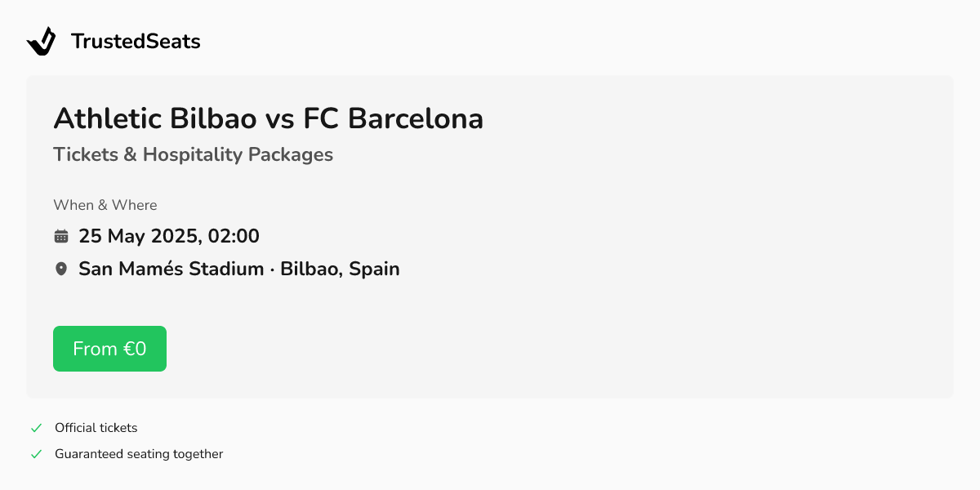Click the €0 price inside the green button
The width and height of the screenshot is (980, 490).
point(137,348)
